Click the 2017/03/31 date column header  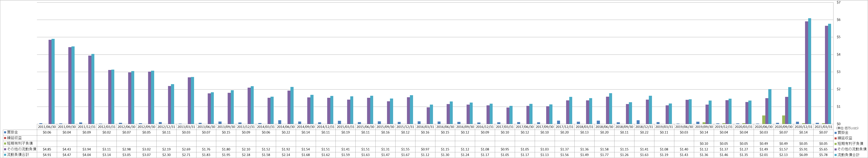[x=504, y=127]
